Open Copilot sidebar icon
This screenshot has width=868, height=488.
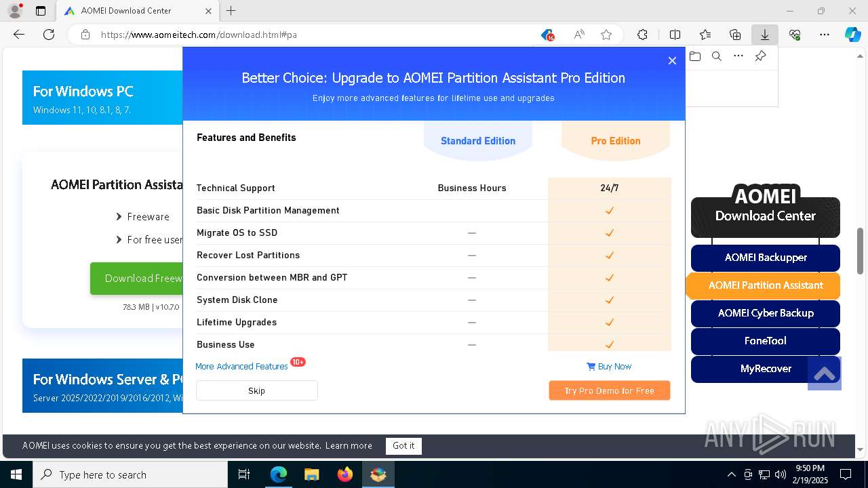(x=852, y=35)
